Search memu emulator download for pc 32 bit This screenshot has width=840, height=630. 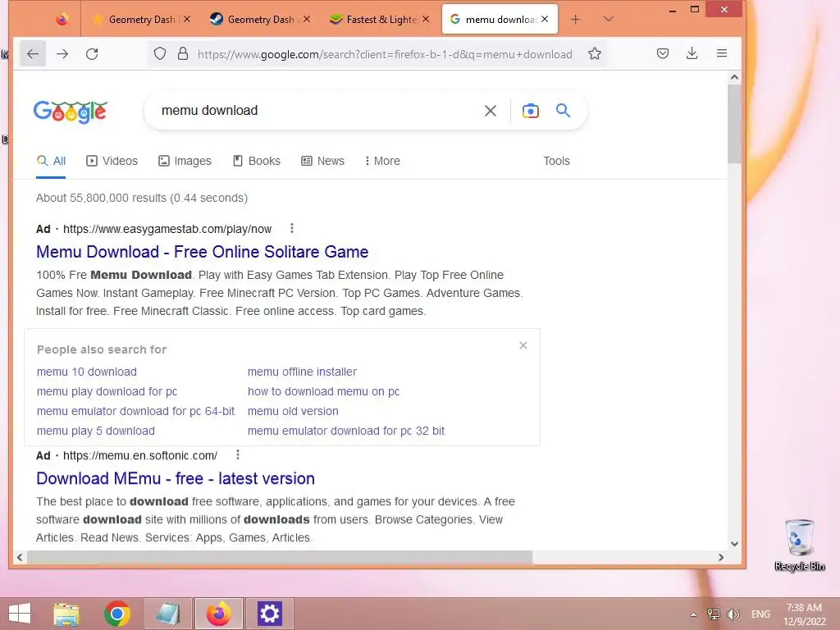coord(346,431)
